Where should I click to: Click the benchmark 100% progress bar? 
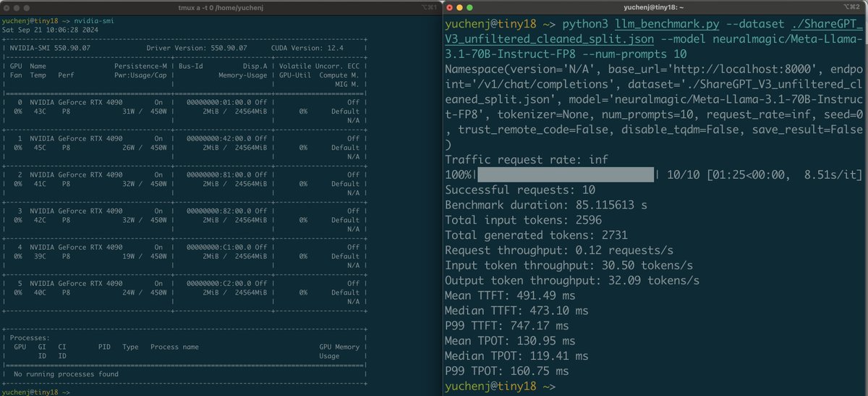click(566, 174)
